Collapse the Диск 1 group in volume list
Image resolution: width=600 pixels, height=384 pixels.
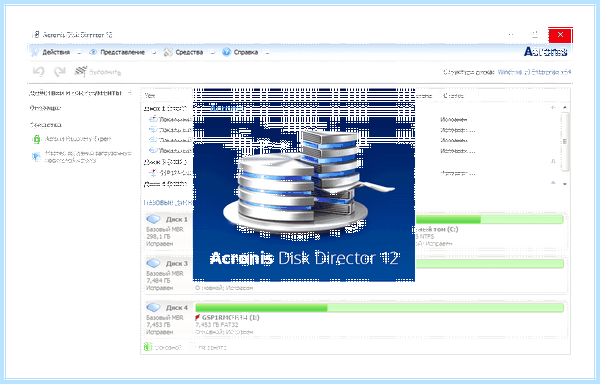pyautogui.click(x=553, y=108)
